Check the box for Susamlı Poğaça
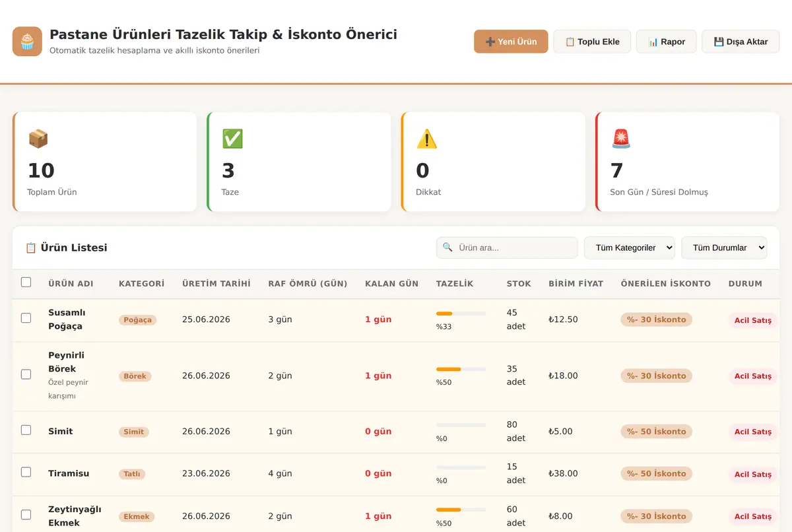This screenshot has width=792, height=532. coord(26,318)
